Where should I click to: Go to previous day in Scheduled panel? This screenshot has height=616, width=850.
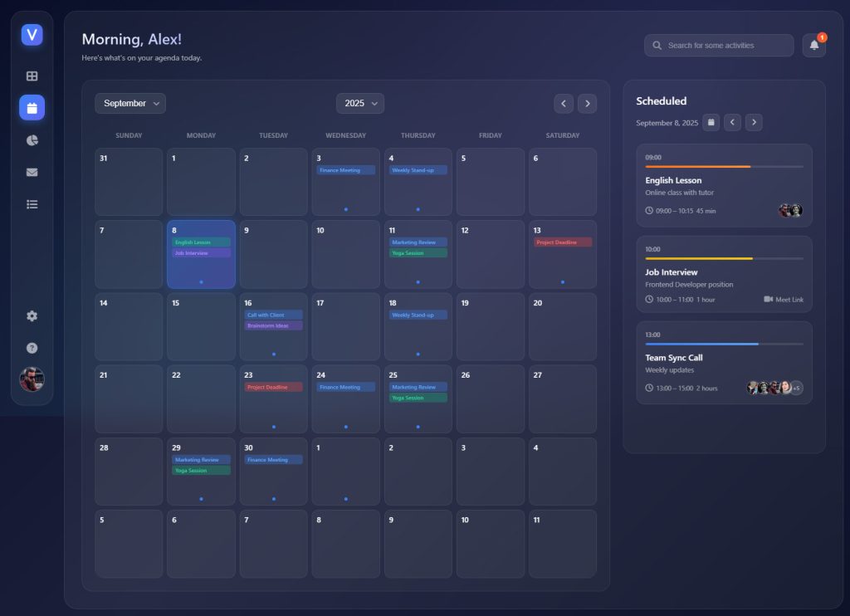pyautogui.click(x=732, y=123)
